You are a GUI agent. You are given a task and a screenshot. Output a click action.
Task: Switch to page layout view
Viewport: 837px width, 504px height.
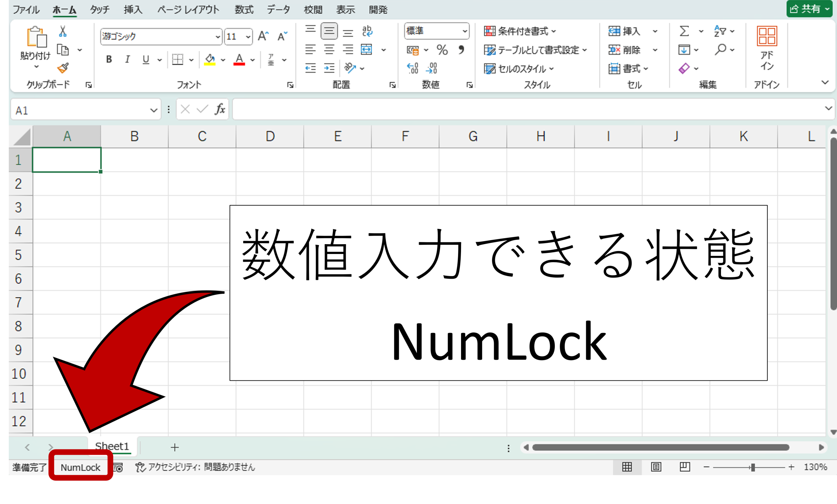tap(656, 467)
